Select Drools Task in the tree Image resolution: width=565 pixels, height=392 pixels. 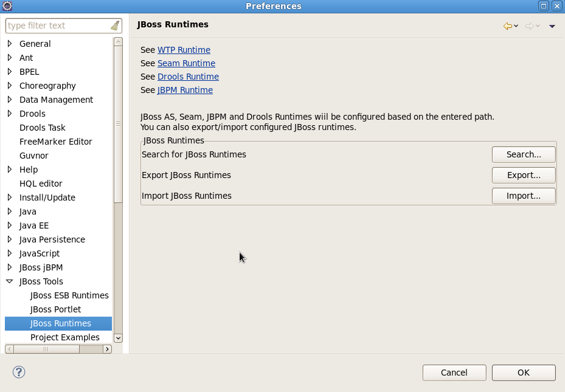[42, 128]
